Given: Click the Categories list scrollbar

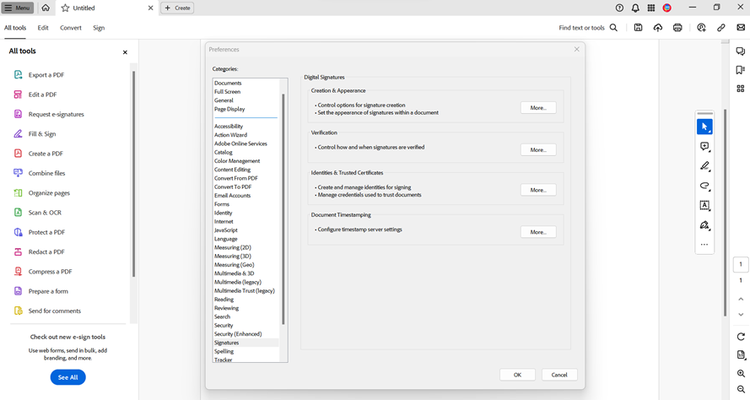Looking at the screenshot, I should 283,209.
